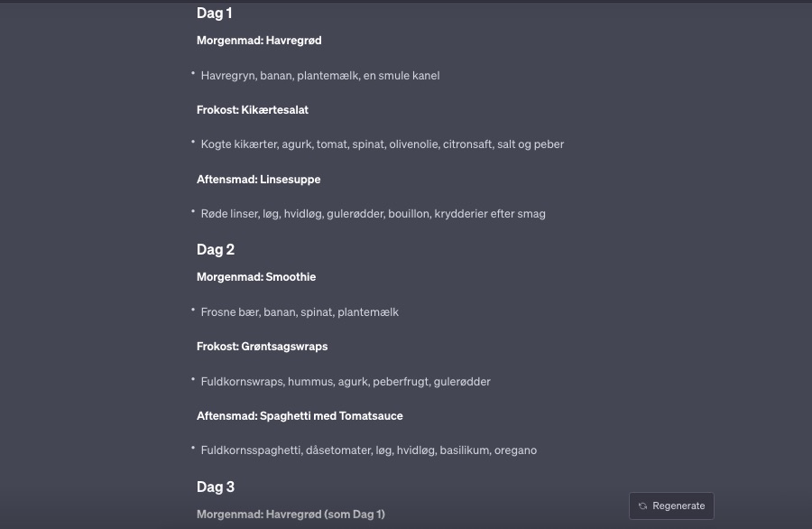Click the Frosne bær ingredients line
Screen dimensions: 812x529
[300, 312]
